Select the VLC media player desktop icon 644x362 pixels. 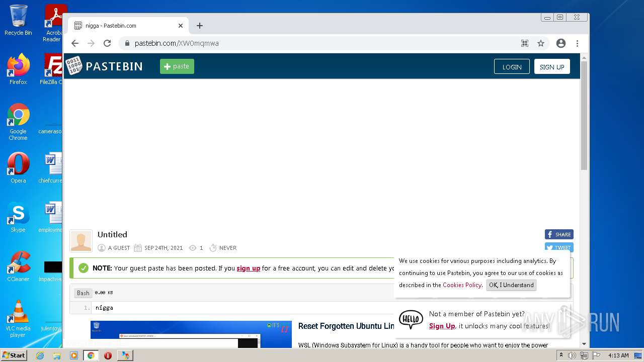pos(18,319)
